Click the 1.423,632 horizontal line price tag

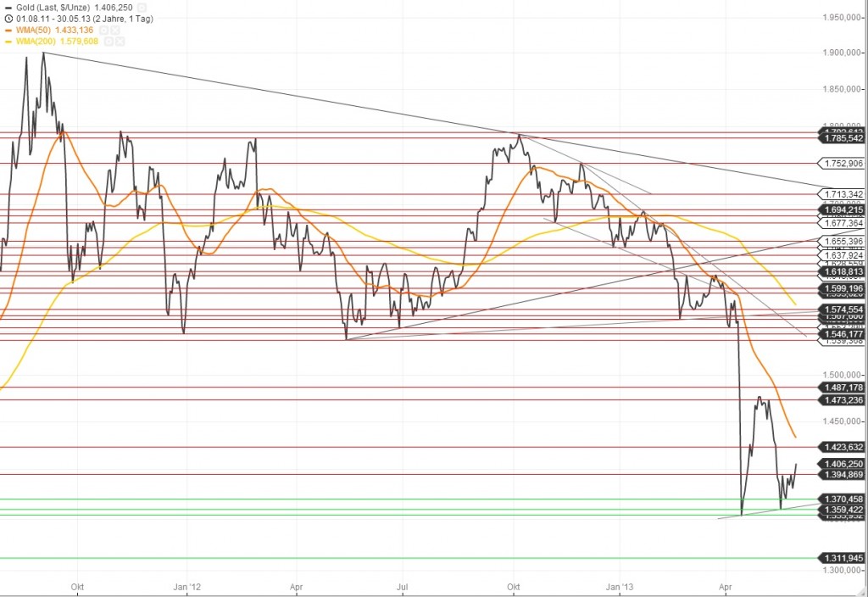(x=842, y=446)
